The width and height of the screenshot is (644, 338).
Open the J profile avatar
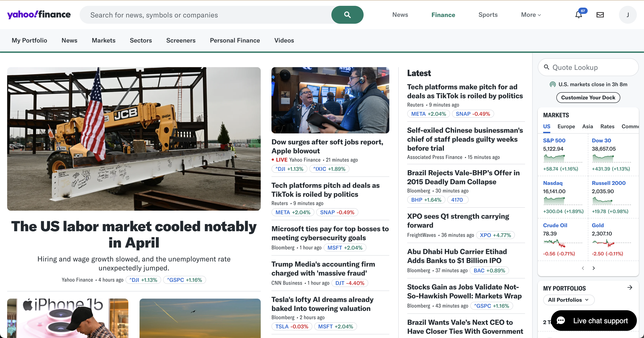(627, 15)
